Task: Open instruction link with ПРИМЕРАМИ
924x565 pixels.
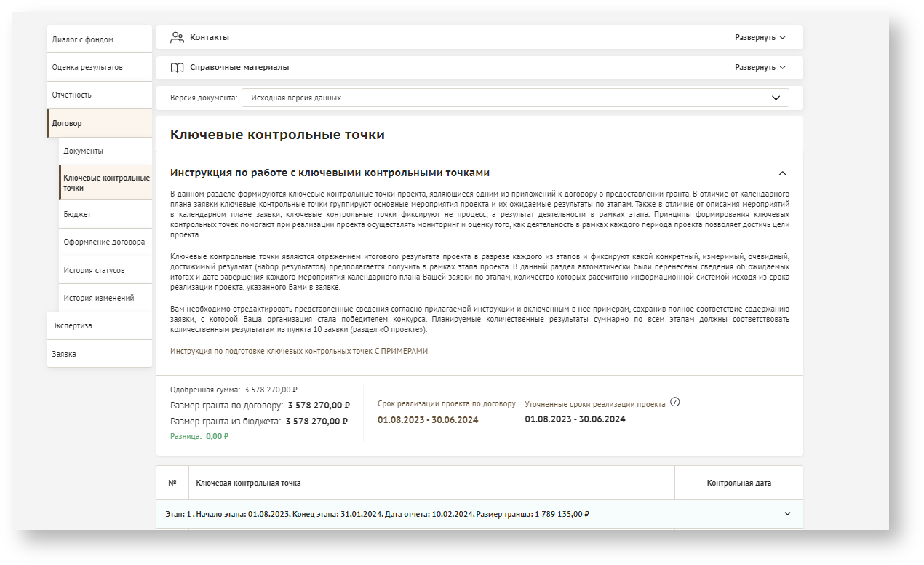Action: [299, 351]
